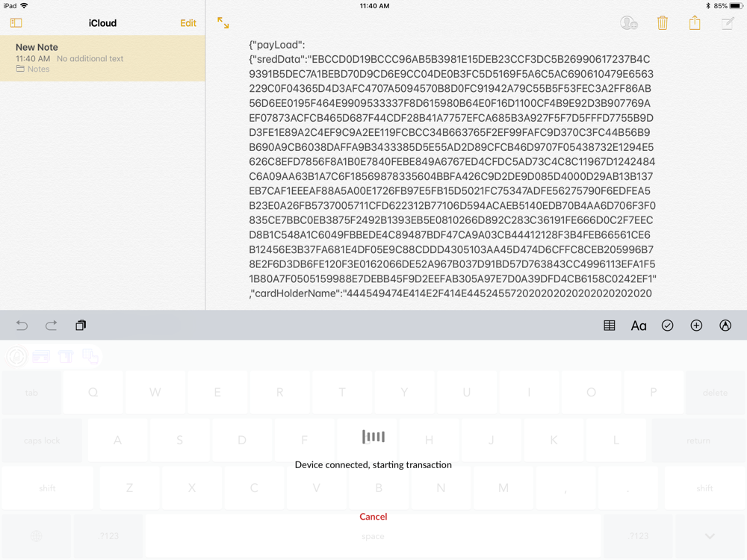Tap the return key
This screenshot has width=747, height=560.
(x=698, y=441)
